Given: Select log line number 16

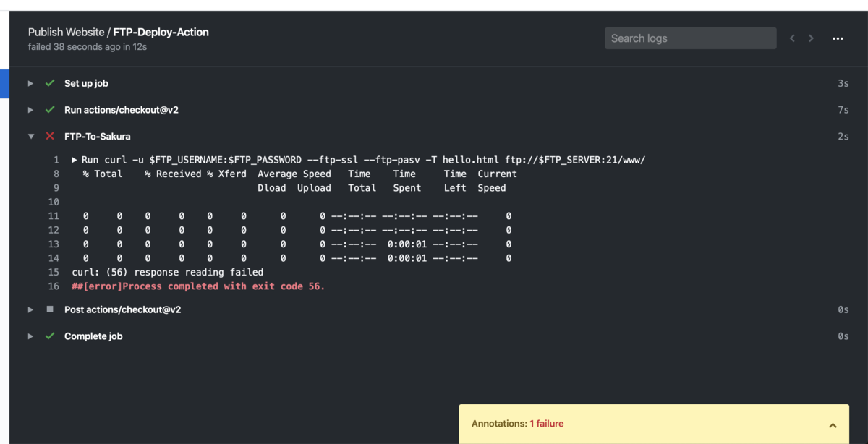Looking at the screenshot, I should coord(54,286).
